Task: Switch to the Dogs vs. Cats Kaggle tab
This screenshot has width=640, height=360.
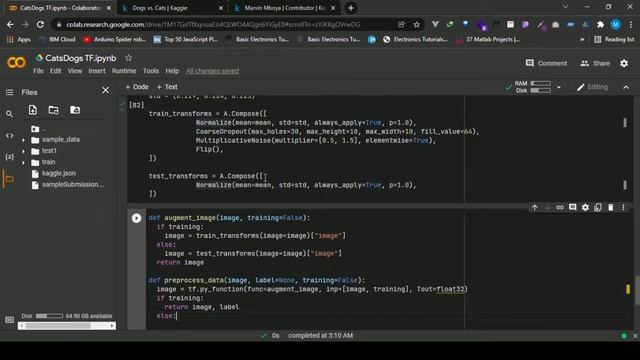Action: point(172,8)
